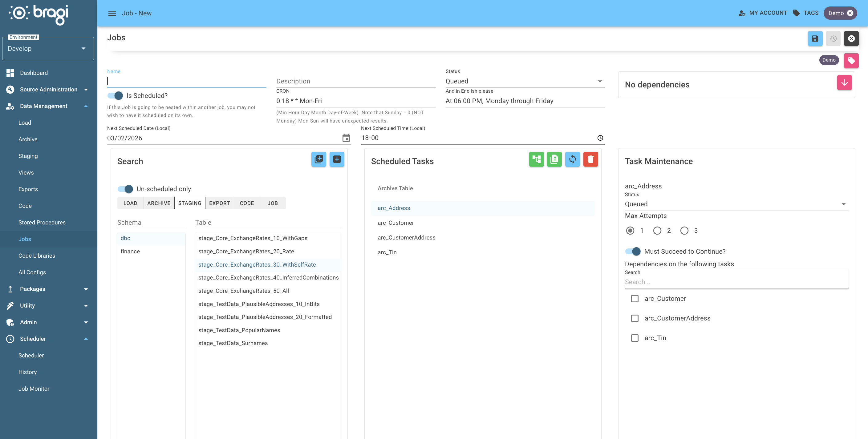
Task: Check the arc_Customer dependency checkbox
Action: (635, 299)
